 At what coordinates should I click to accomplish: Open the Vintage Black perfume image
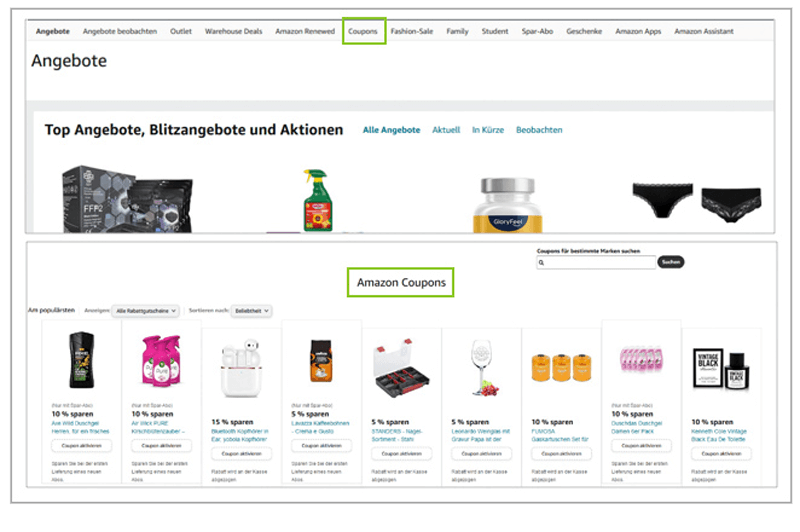click(x=721, y=369)
